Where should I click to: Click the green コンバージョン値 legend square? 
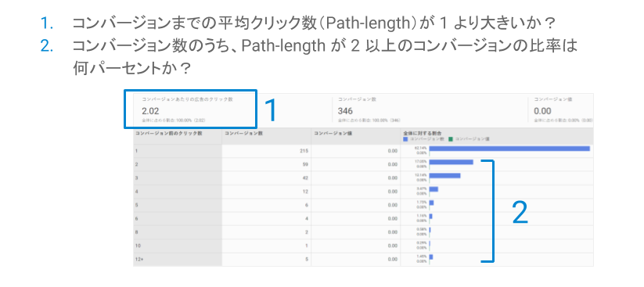click(x=451, y=139)
